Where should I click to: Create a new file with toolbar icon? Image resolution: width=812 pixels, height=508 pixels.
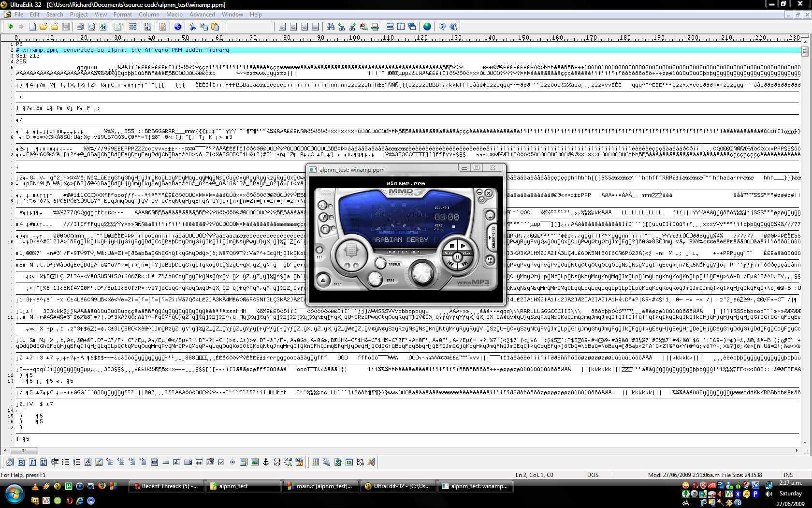[x=32, y=27]
